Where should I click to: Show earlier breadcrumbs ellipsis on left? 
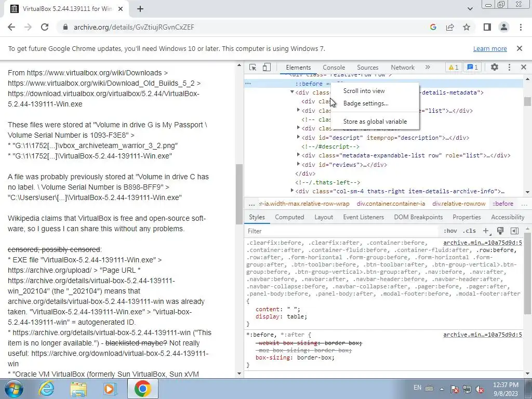251,204
